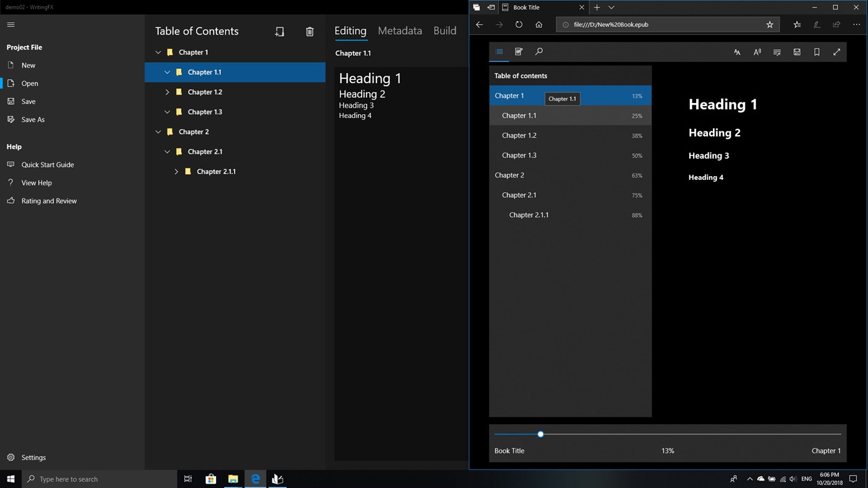Viewport: 868px width, 488px height.
Task: Adjust the reading progress slider
Action: coord(540,434)
